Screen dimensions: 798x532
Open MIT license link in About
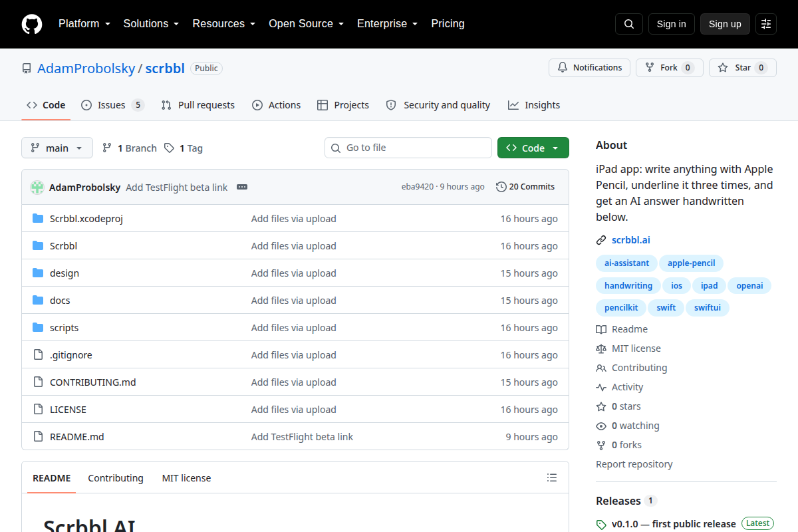point(628,348)
